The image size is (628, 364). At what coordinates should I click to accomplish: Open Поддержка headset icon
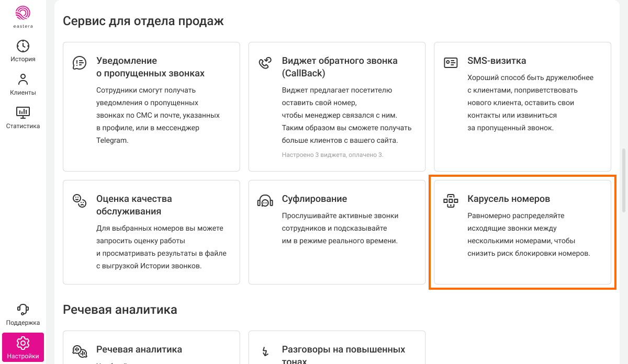[x=23, y=309]
